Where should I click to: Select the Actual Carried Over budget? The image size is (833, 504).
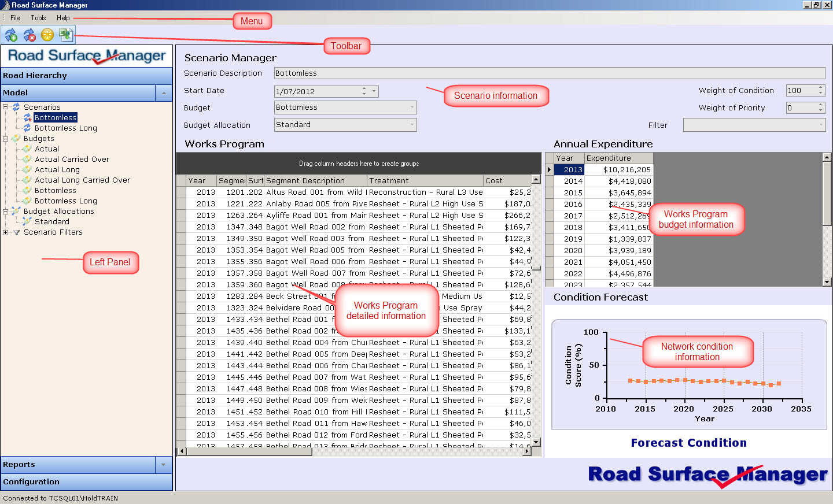[72, 160]
